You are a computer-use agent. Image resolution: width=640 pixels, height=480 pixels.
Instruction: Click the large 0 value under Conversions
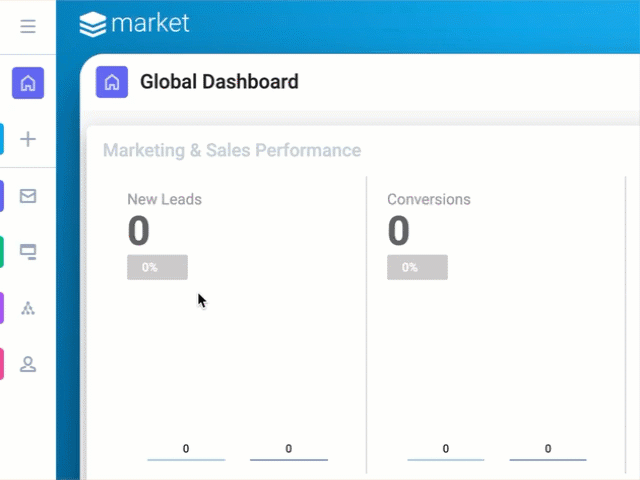[398, 231]
